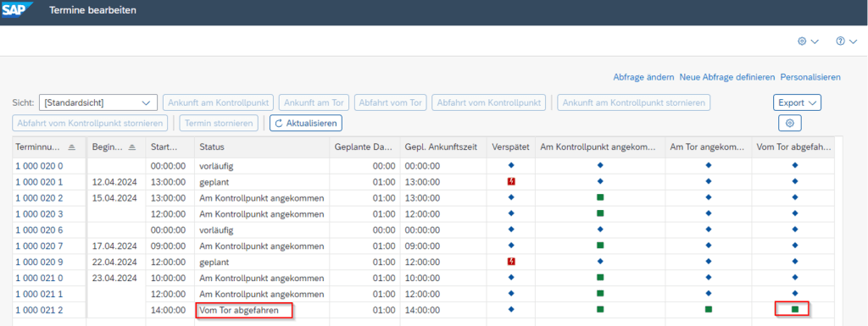This screenshot has width=868, height=326.
Task: Click Ankunft am Kontrollpunkt button
Action: coord(218,102)
